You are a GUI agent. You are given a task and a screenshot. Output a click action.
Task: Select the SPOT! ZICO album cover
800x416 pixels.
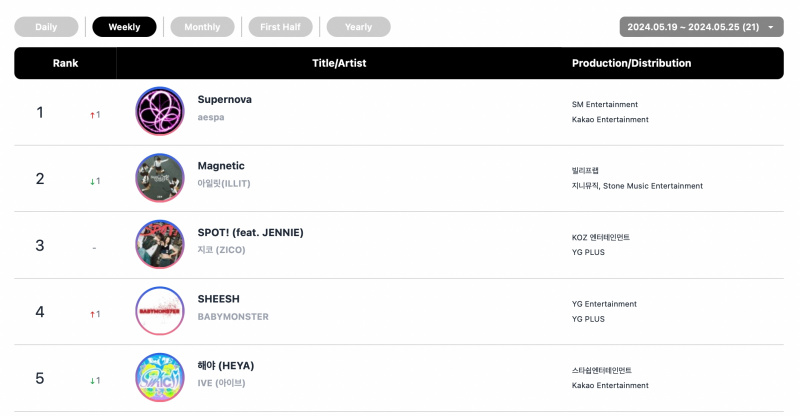click(x=160, y=244)
